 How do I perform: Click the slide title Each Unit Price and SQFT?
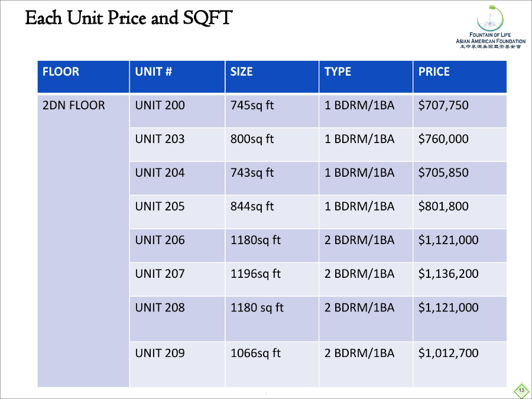[128, 18]
